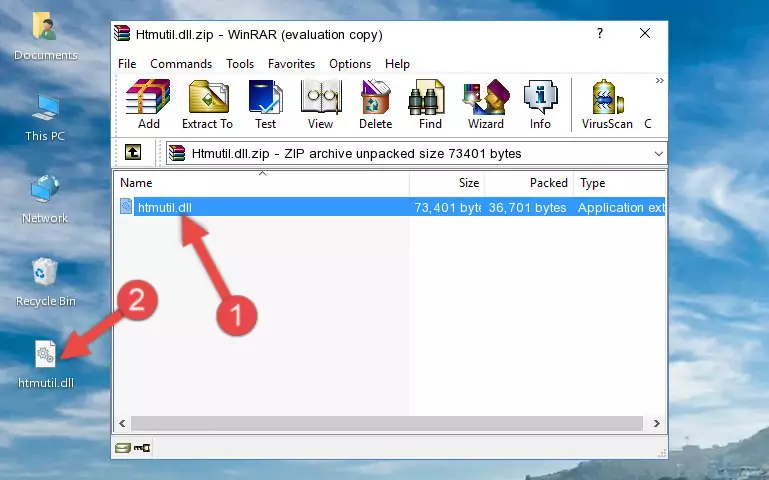Click the 36,701 bytes packed value
The height and width of the screenshot is (480, 769).
[x=527, y=207]
